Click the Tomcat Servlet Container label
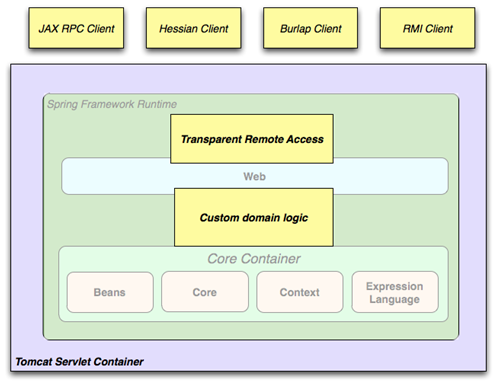 (x=79, y=362)
